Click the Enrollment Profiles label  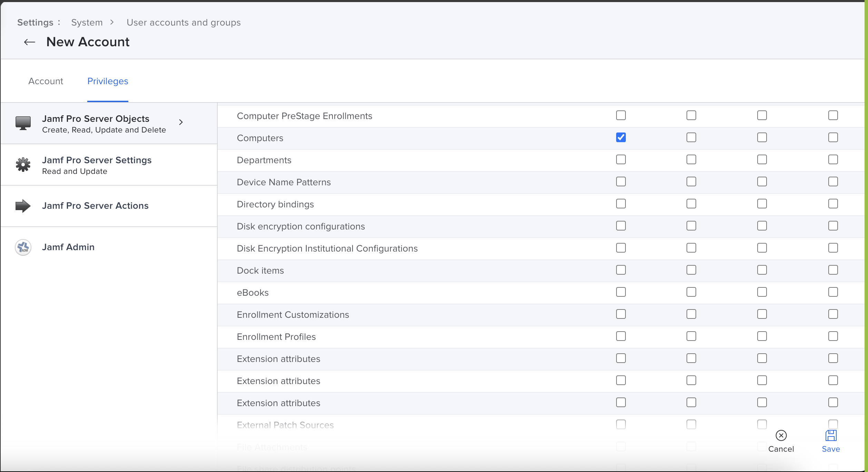tap(276, 337)
